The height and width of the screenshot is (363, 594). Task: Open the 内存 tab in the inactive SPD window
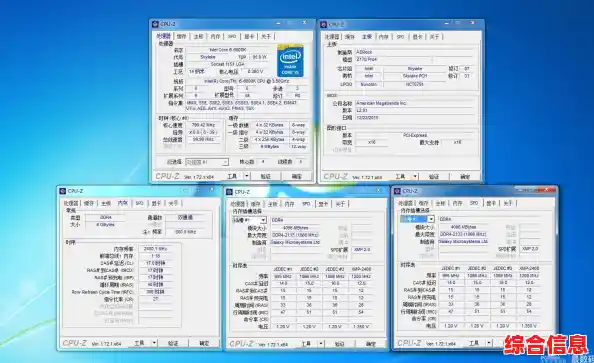click(x=289, y=204)
